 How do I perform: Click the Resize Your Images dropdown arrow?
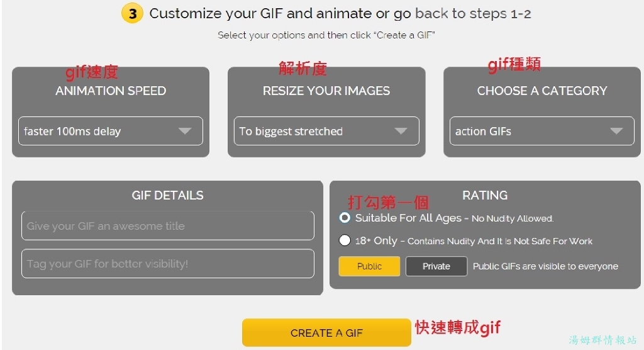401,131
